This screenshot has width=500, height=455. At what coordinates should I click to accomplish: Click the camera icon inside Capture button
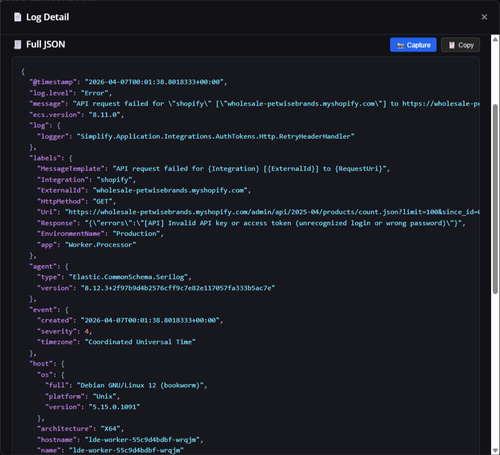click(x=400, y=45)
